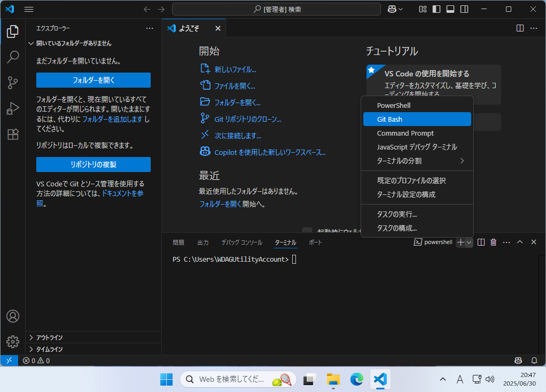Open the terminal launch profile dropdown
Viewport: 546px width, 392px height.
[x=470, y=242]
